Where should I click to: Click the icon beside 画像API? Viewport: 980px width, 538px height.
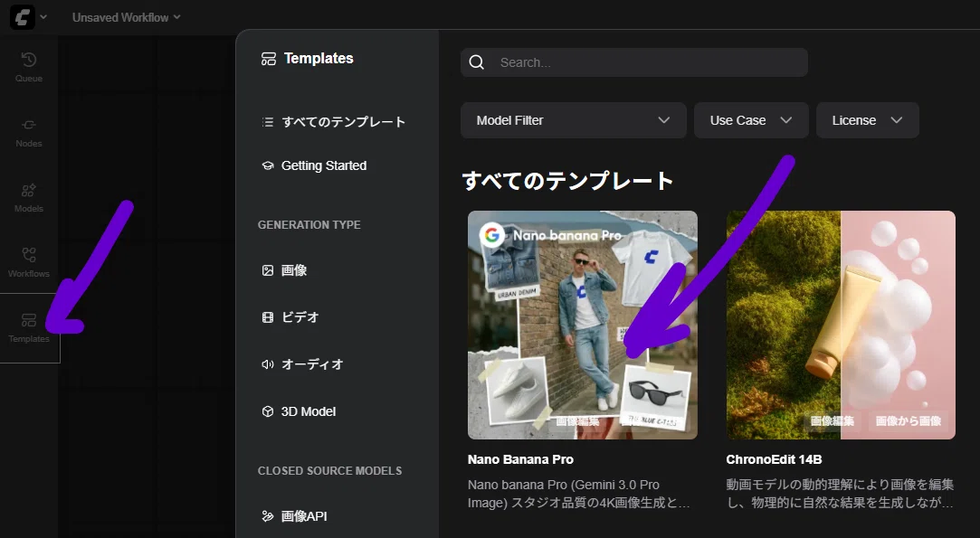268,516
